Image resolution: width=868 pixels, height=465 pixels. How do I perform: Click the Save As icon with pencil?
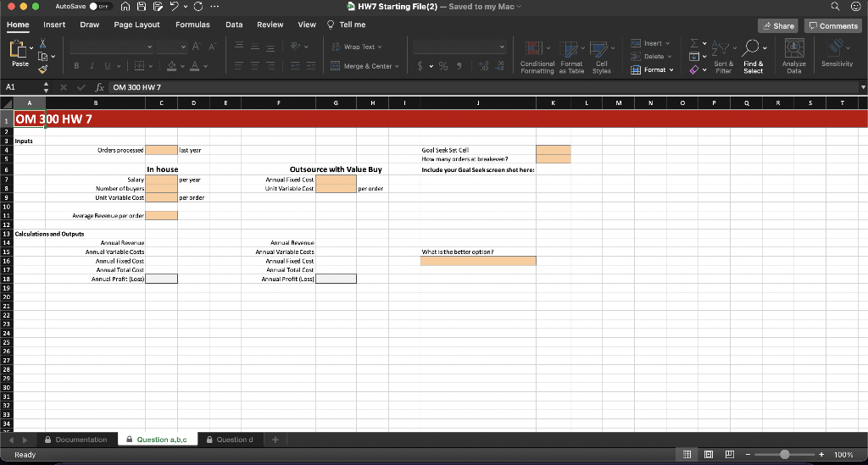pos(159,7)
